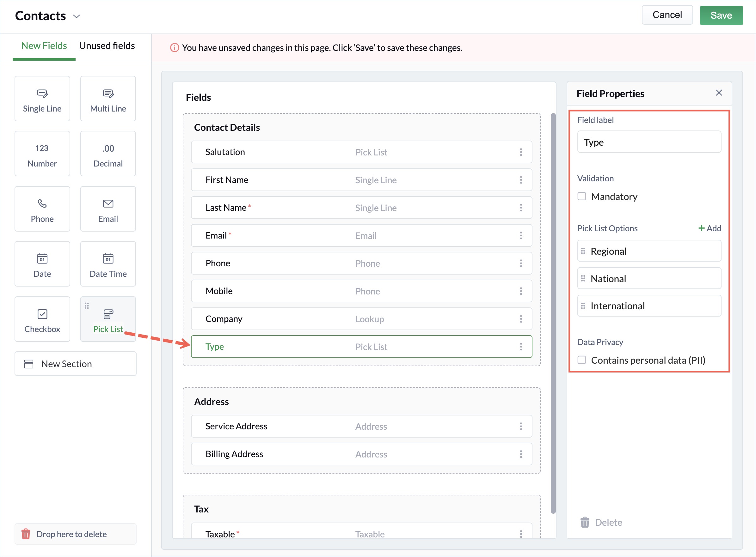Screen dimensions: 756x557
Task: Open the Contacts module dropdown
Action: [x=76, y=16]
